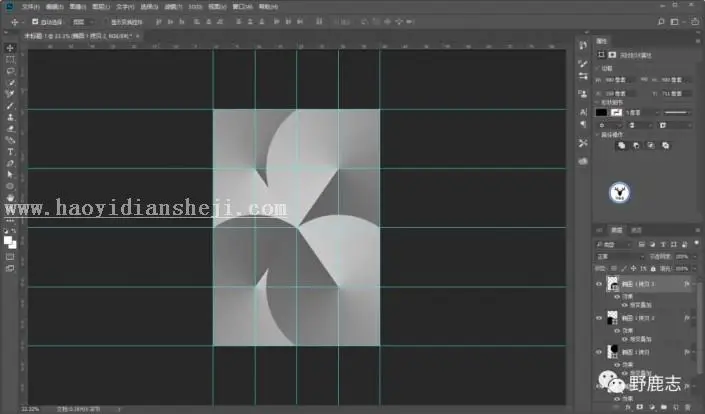Select the Path Selection arrow tool
The image size is (705, 414).
(x=10, y=174)
